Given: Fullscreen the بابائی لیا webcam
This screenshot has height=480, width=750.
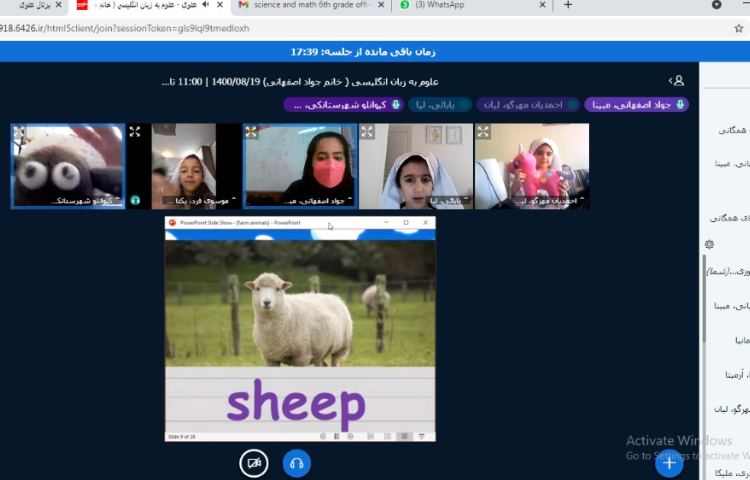Looking at the screenshot, I should tap(367, 131).
